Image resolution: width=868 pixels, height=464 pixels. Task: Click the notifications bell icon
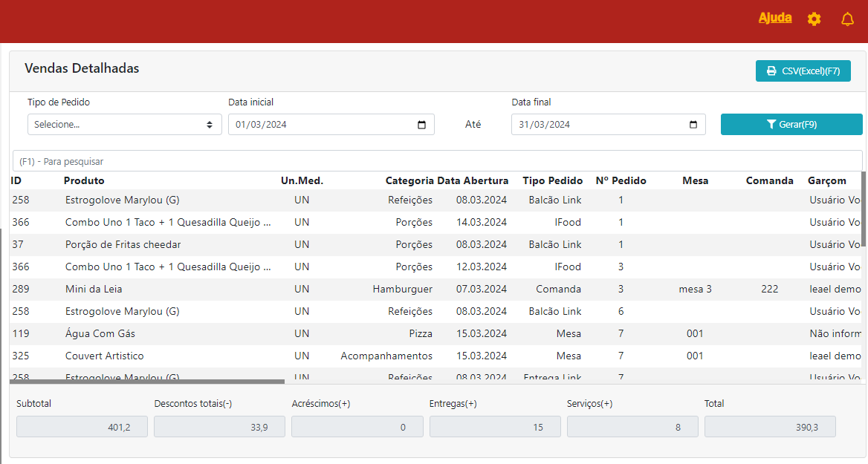coord(847,19)
